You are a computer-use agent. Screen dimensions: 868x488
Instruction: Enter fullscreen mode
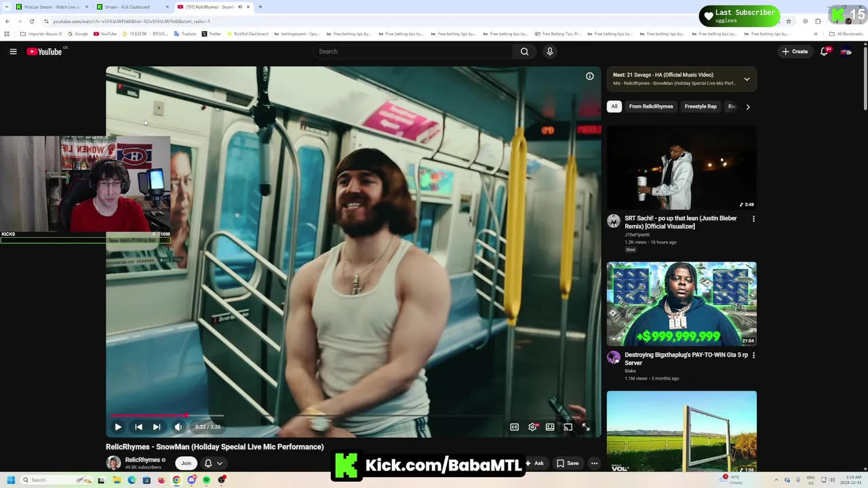586,427
